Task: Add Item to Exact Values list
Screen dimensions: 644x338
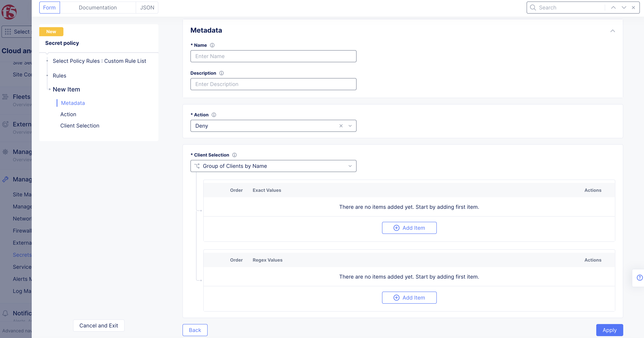Action: [x=409, y=228]
